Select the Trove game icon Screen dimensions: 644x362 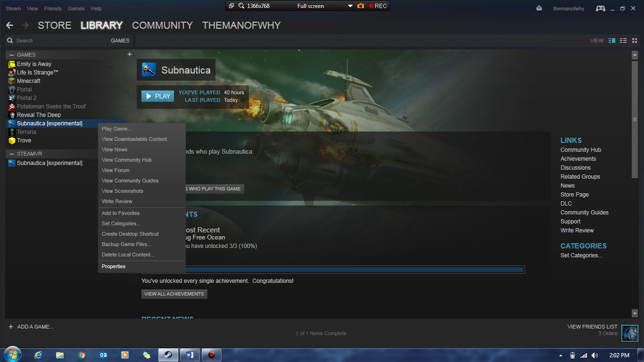[x=12, y=140]
